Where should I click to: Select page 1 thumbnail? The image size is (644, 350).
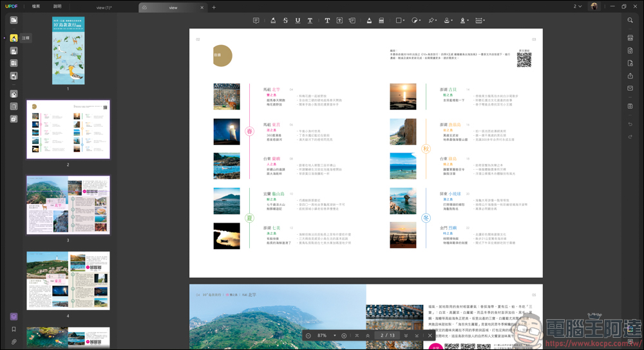tap(68, 50)
